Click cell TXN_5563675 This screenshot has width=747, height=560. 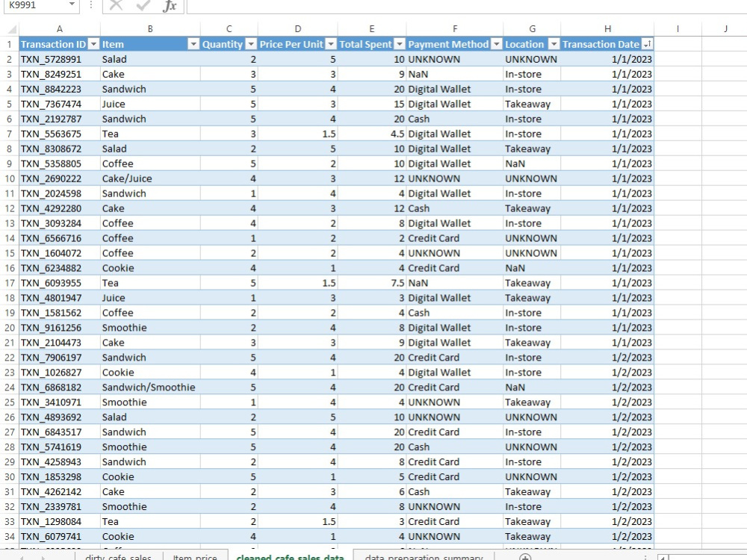tap(60, 134)
